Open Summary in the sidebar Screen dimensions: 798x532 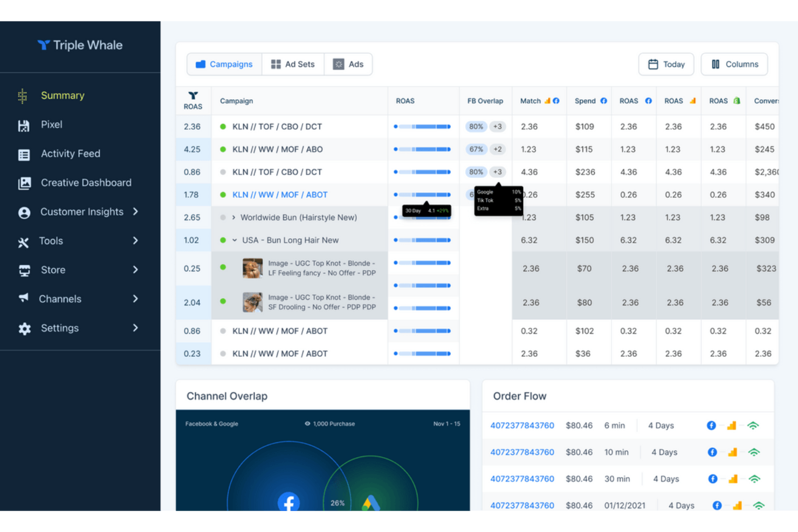coord(63,95)
